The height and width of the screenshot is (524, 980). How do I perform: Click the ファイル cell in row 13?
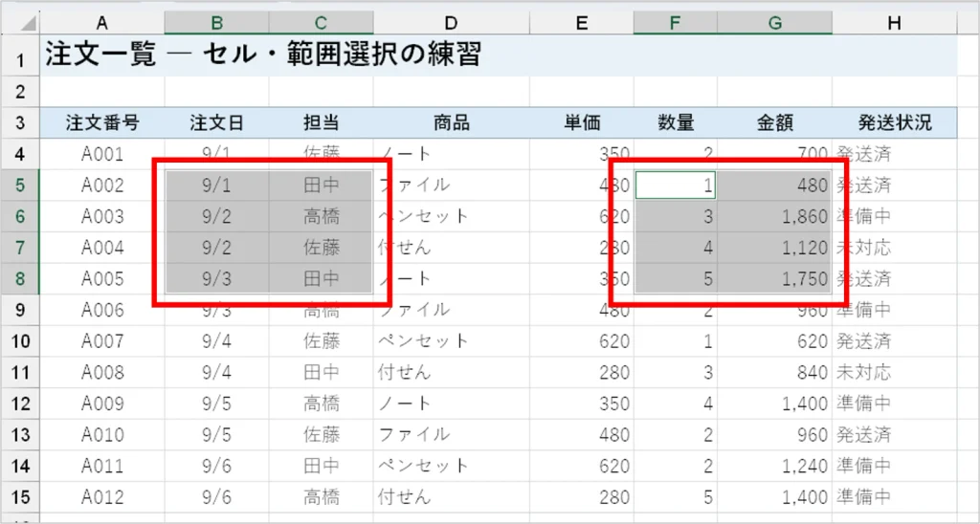pyautogui.click(x=452, y=435)
